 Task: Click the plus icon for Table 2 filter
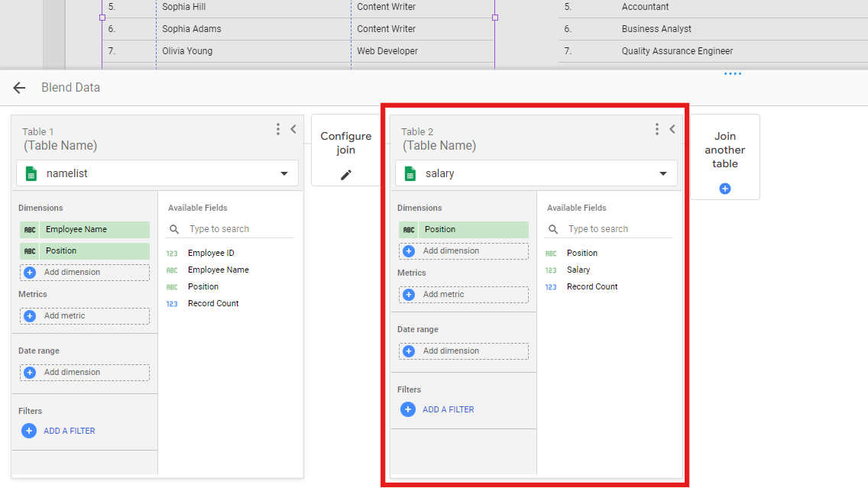click(x=408, y=409)
